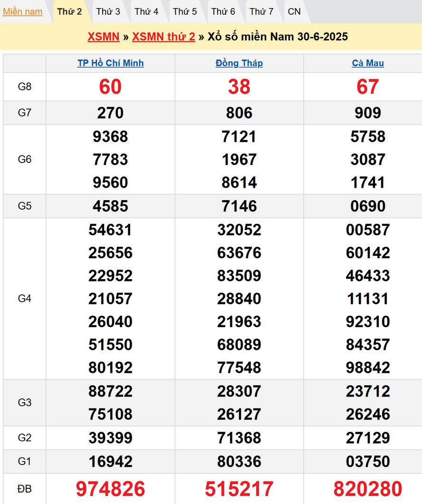Click the G4 row label
This screenshot has width=422, height=504.
[25, 299]
